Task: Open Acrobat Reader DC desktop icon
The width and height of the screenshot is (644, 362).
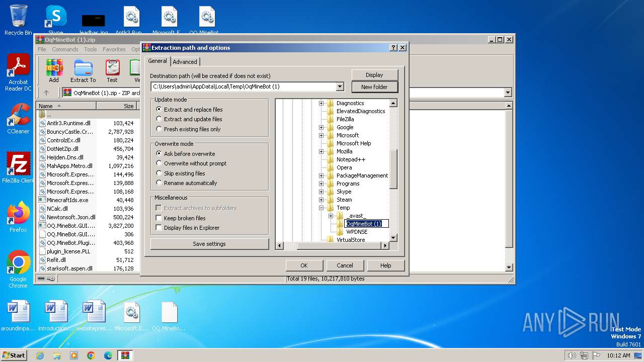Action: [x=18, y=73]
